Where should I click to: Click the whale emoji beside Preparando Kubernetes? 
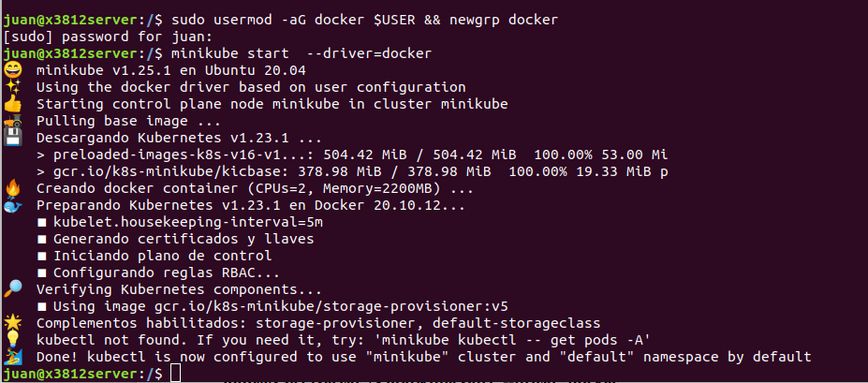click(x=13, y=205)
